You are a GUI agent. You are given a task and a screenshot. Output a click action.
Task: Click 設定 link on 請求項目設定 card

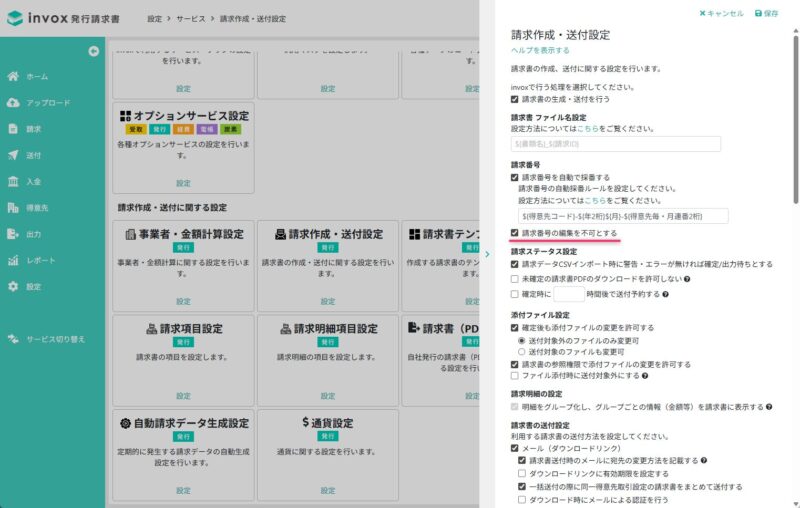(x=183, y=396)
